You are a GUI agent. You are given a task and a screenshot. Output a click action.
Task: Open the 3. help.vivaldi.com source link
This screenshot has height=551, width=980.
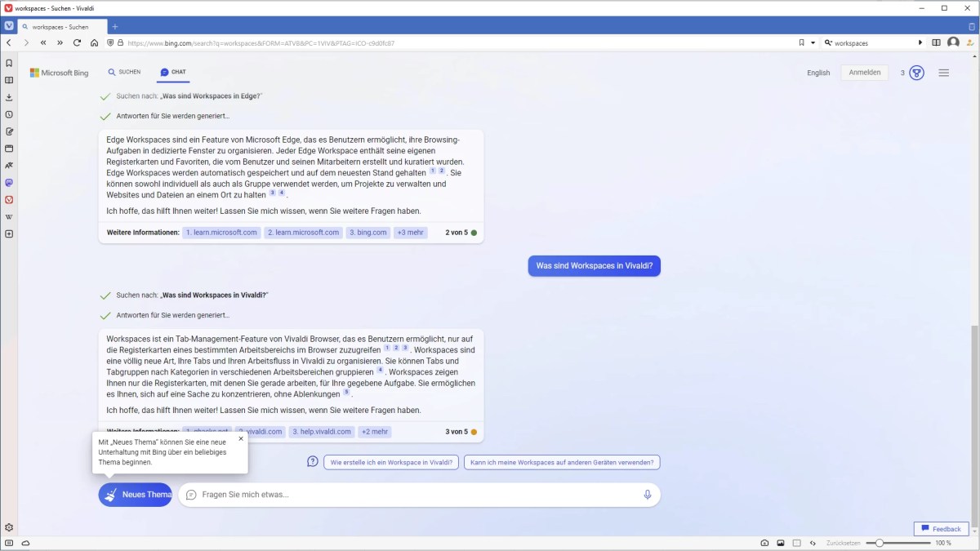321,432
